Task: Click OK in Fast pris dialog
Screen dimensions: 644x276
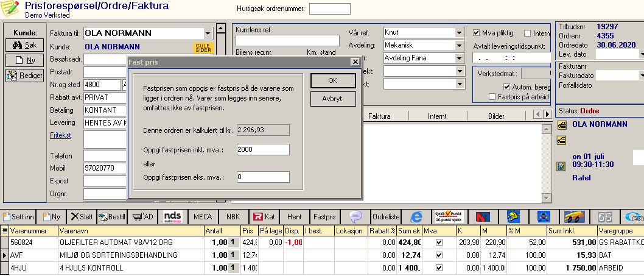Action: (333, 80)
